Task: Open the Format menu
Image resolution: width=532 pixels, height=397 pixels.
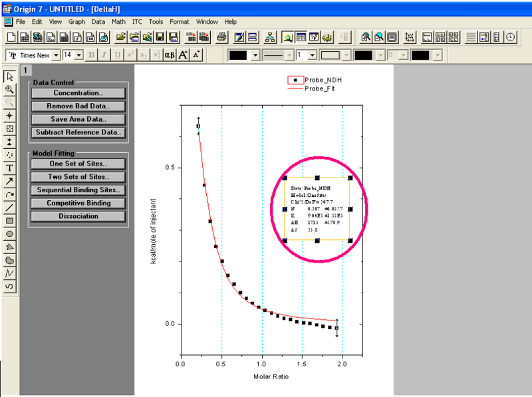Action: point(180,22)
